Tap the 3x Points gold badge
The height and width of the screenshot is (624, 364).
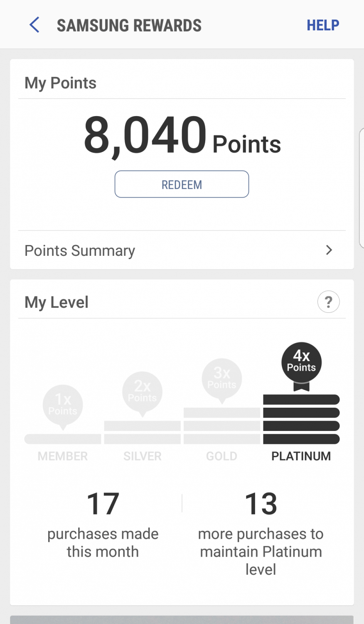[x=222, y=379]
